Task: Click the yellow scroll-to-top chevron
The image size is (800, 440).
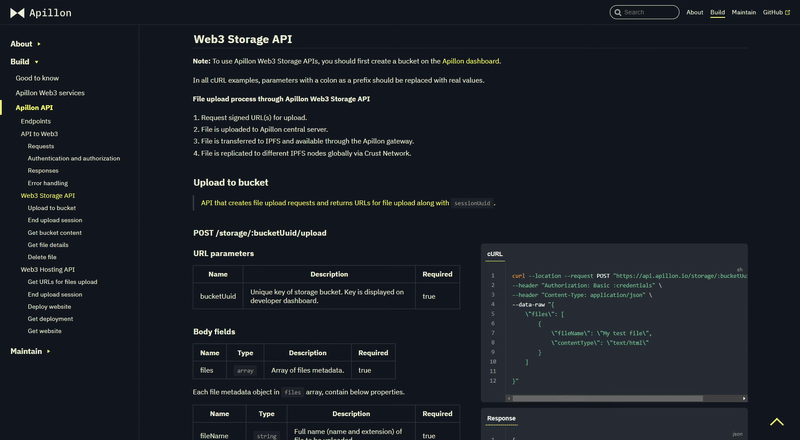Action: pos(776,422)
